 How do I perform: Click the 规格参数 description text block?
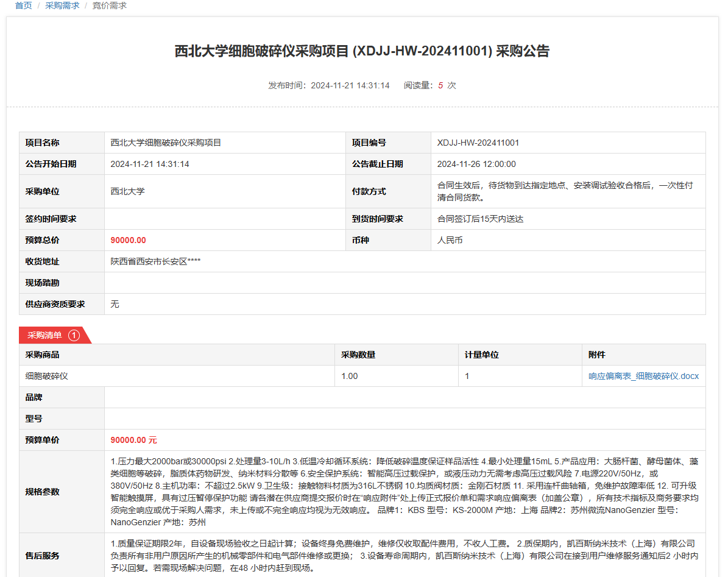[x=403, y=492]
